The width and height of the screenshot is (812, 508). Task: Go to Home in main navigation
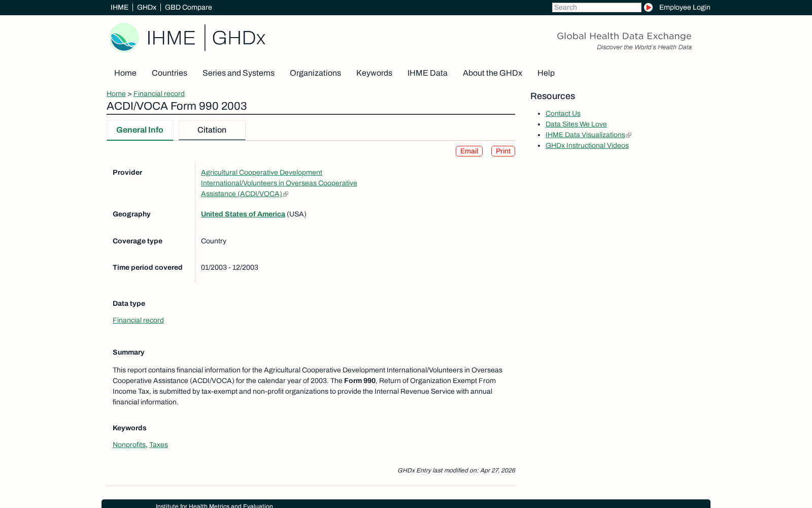(125, 73)
